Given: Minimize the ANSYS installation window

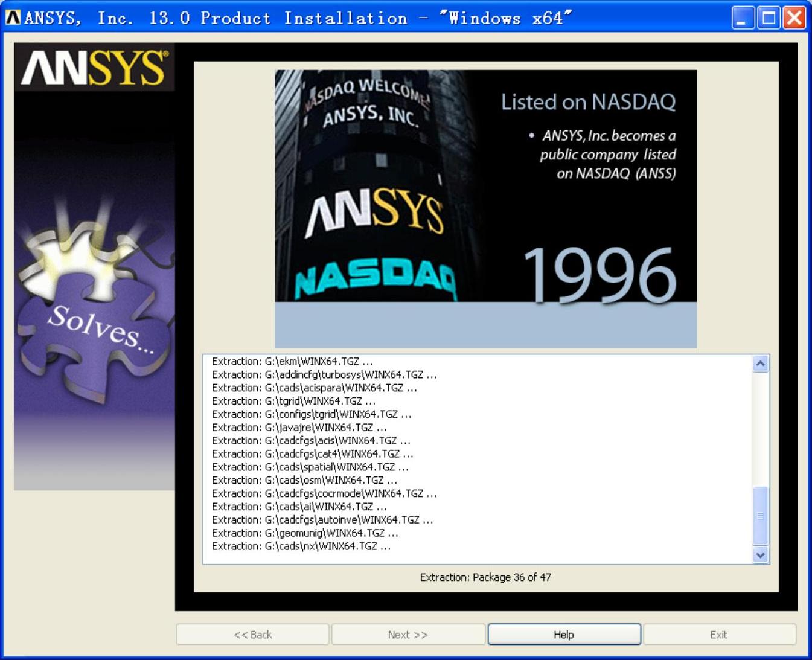Looking at the screenshot, I should point(743,18).
